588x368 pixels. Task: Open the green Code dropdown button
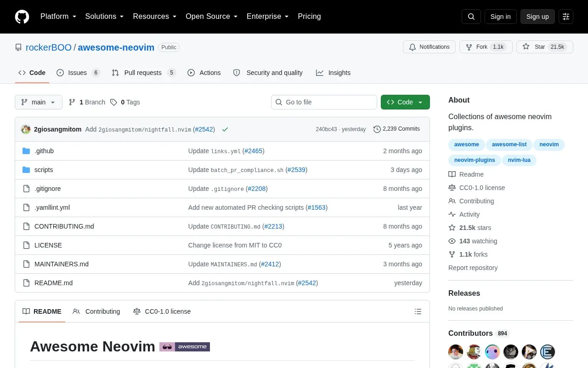pos(405,102)
